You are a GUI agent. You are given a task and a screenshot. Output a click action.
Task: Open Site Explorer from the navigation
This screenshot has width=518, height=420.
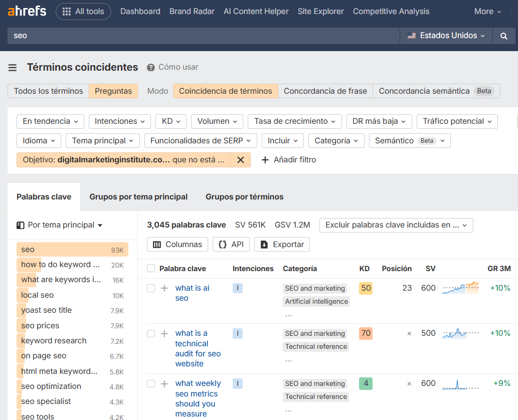320,12
